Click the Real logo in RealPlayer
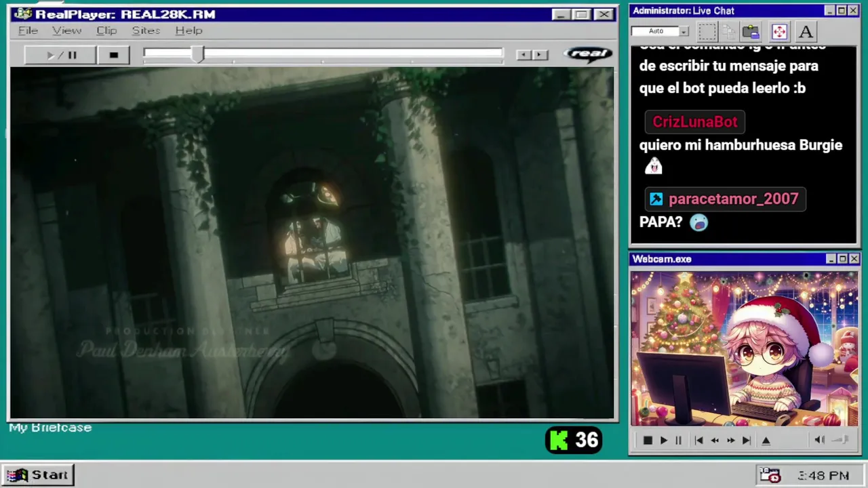This screenshot has width=868, height=488. pyautogui.click(x=588, y=54)
